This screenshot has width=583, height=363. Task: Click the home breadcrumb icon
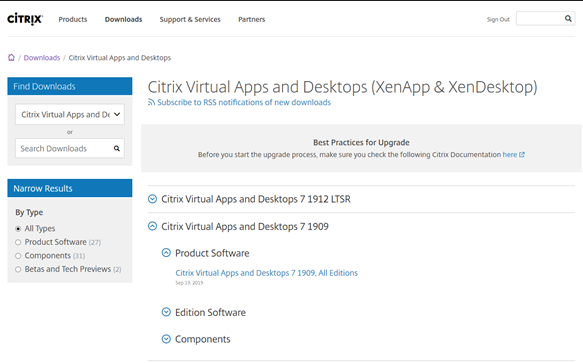tap(12, 57)
